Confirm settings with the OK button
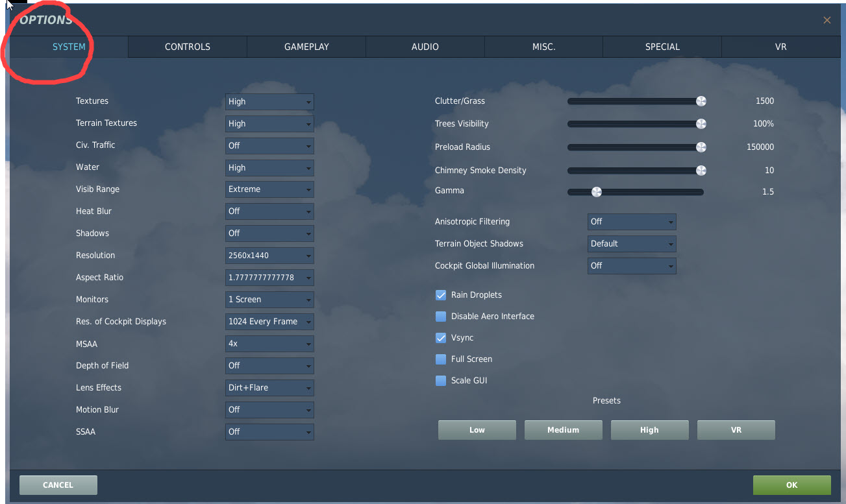The width and height of the screenshot is (846, 504). click(792, 485)
